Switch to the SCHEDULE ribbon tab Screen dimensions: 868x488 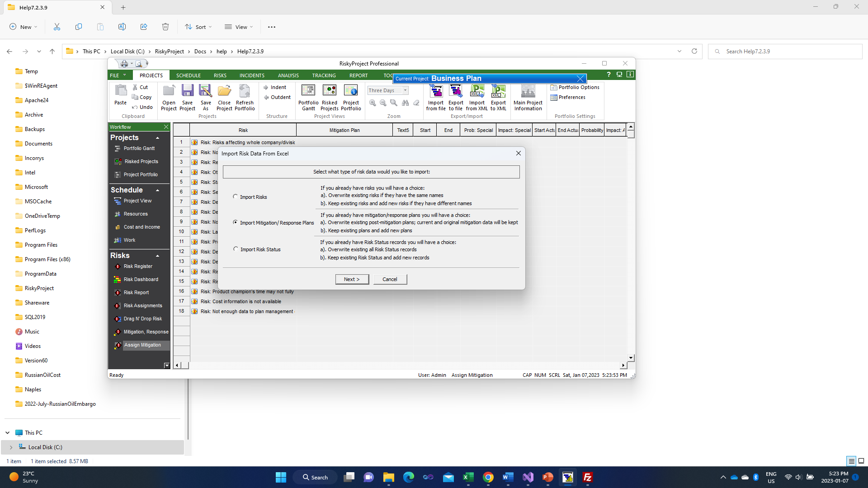click(x=189, y=75)
